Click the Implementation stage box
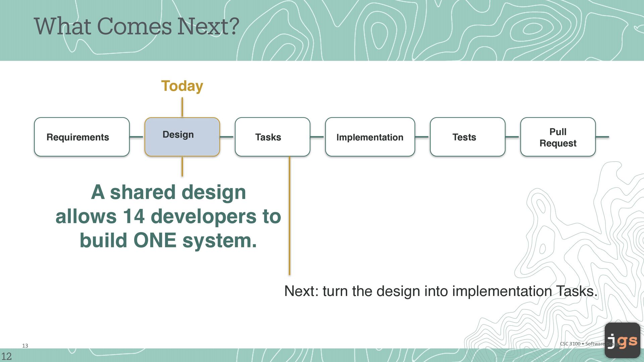Screen dimensions: 644x362 click(x=370, y=137)
